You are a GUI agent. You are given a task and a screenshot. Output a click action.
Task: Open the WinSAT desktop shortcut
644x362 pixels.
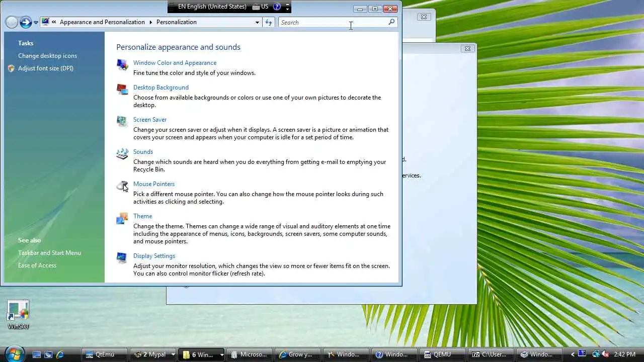point(19,314)
